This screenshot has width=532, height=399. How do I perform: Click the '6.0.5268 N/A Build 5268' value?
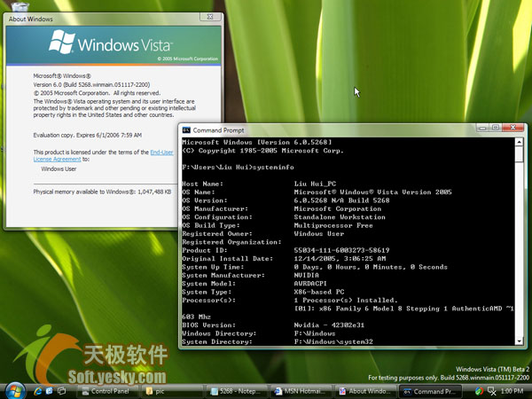pos(341,200)
